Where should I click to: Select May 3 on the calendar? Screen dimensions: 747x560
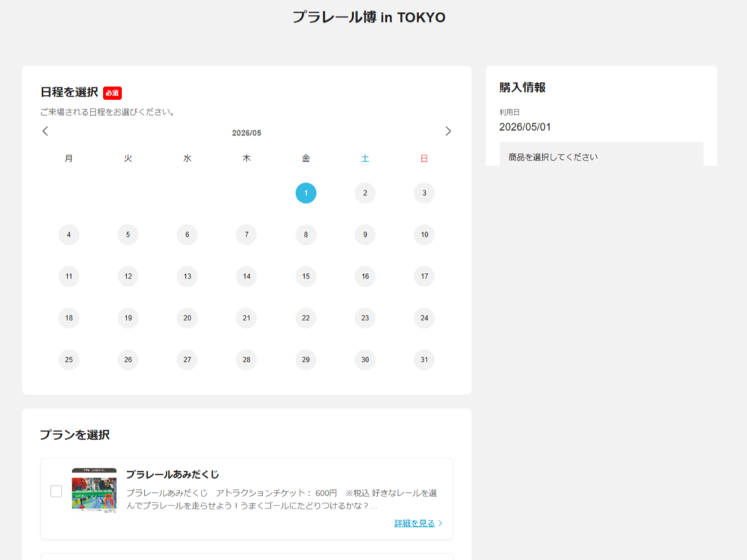[424, 193]
